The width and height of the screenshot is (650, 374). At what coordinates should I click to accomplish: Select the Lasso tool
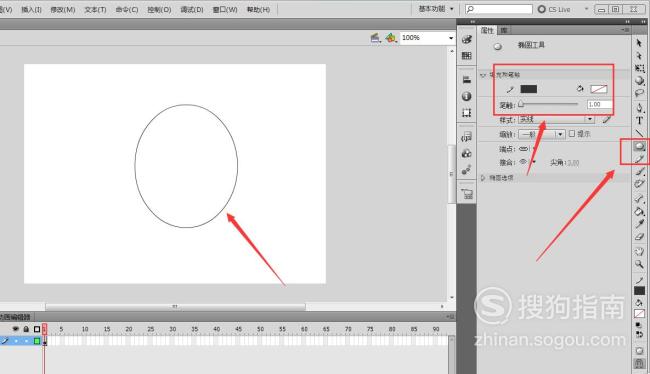point(639,94)
